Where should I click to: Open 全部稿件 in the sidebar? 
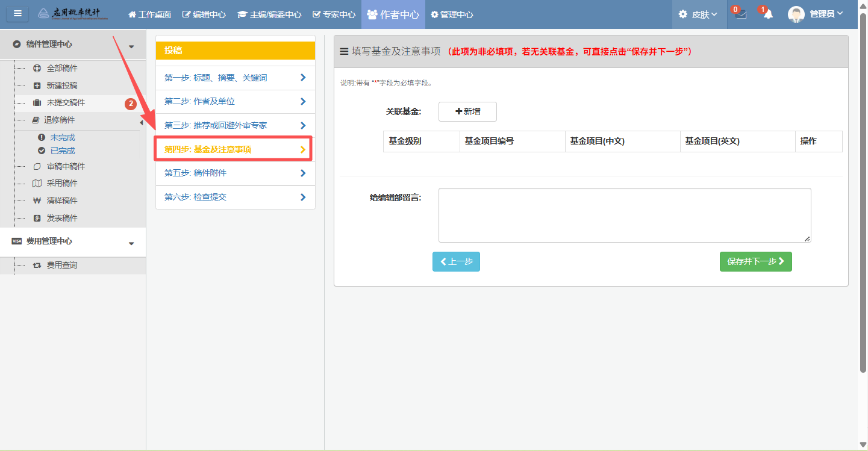[x=62, y=68]
